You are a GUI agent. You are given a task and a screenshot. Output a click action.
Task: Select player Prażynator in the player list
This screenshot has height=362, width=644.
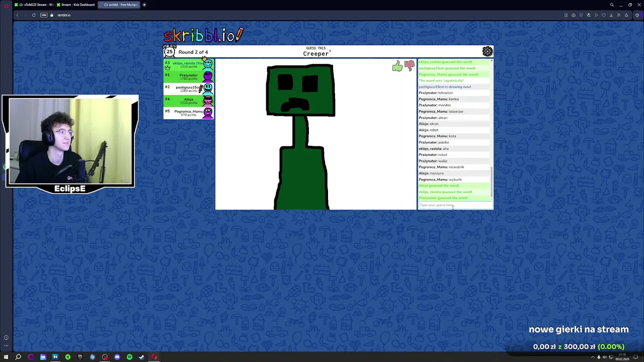(189, 76)
